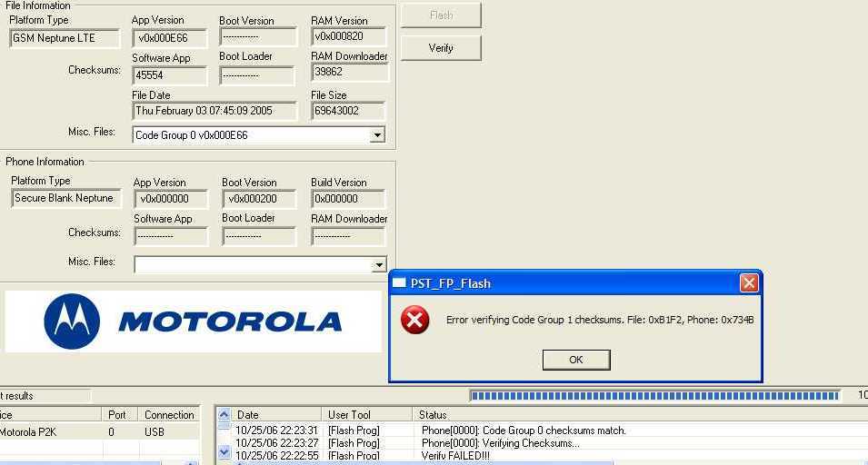Click USB connection cell
The width and height of the screenshot is (868, 465).
155,431
